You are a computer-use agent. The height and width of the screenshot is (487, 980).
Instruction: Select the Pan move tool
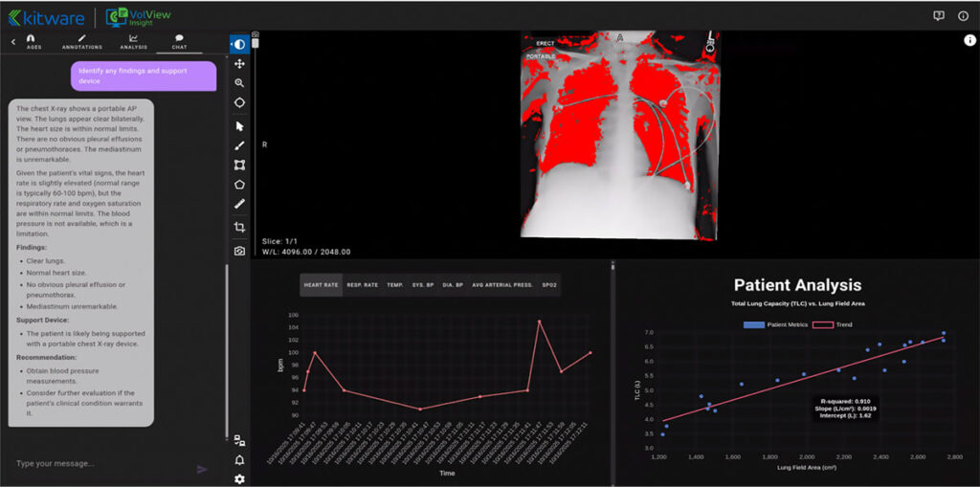click(239, 64)
